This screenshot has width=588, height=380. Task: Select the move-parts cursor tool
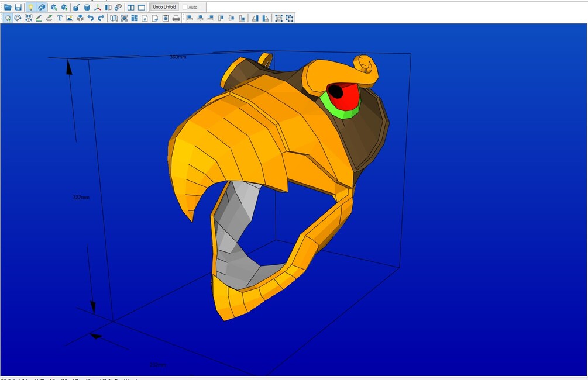pyautogui.click(x=8, y=18)
